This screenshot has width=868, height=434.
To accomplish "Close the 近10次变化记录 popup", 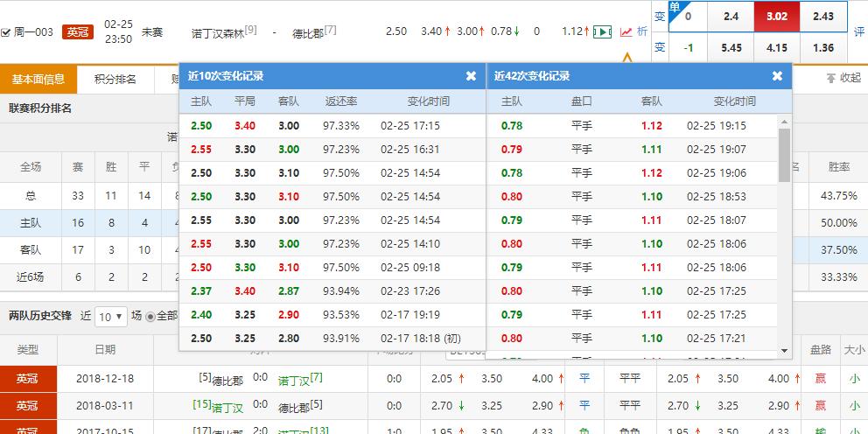I will coord(471,76).
